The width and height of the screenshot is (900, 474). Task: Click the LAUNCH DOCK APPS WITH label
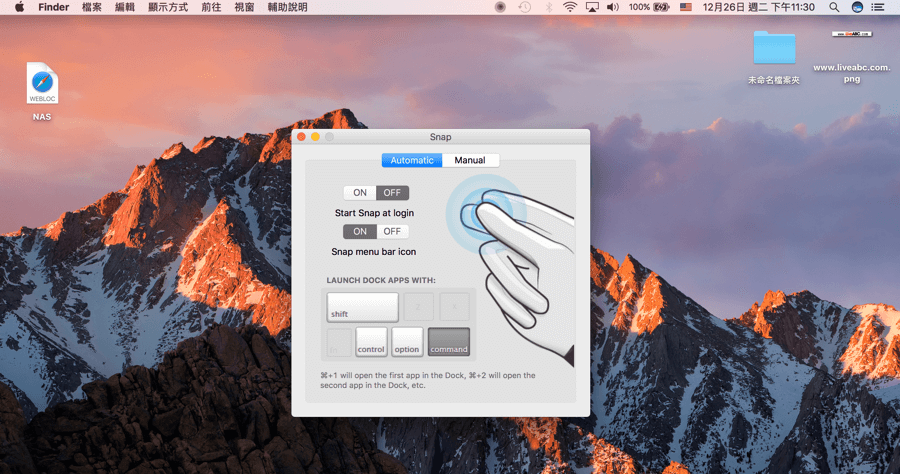tap(381, 280)
